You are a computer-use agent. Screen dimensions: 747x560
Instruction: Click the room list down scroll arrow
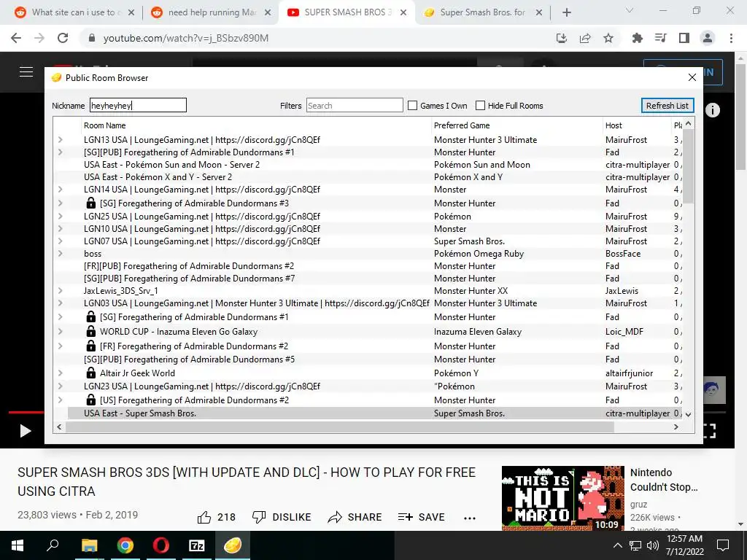tap(688, 414)
